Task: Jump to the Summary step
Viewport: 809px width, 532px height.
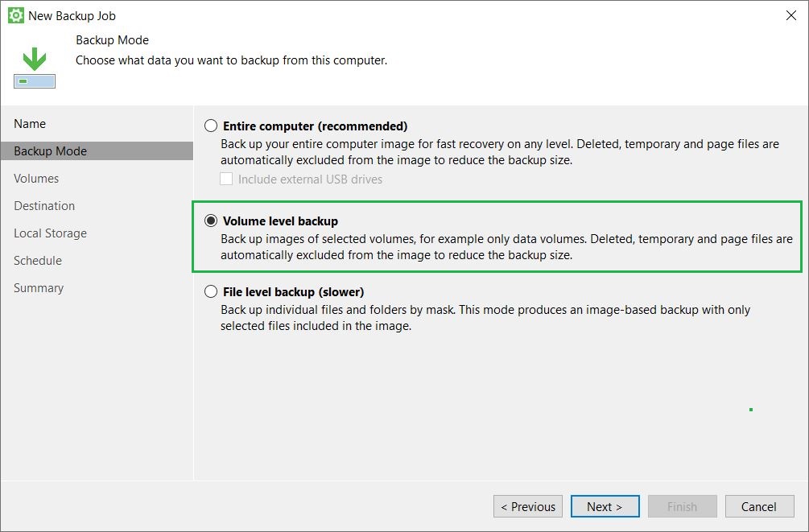Action: tap(39, 287)
